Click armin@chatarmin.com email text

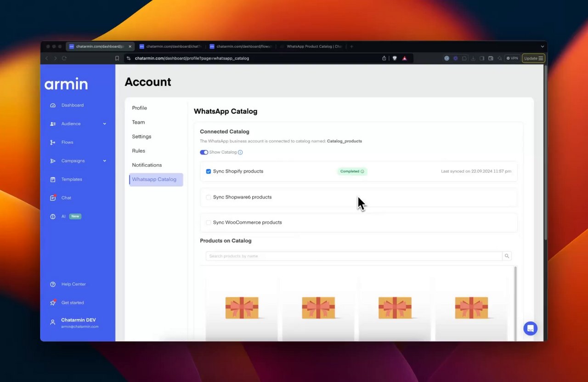coord(80,327)
